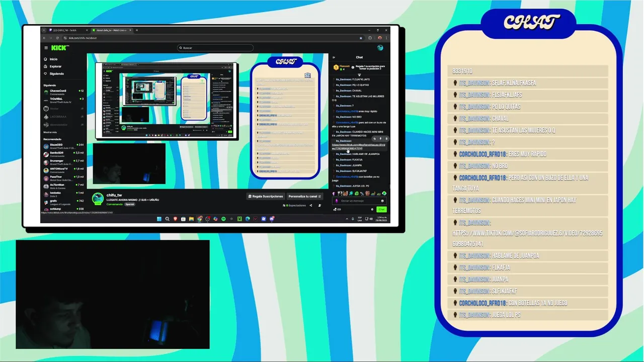Open the TikTok link in Kick chat

click(x=358, y=146)
